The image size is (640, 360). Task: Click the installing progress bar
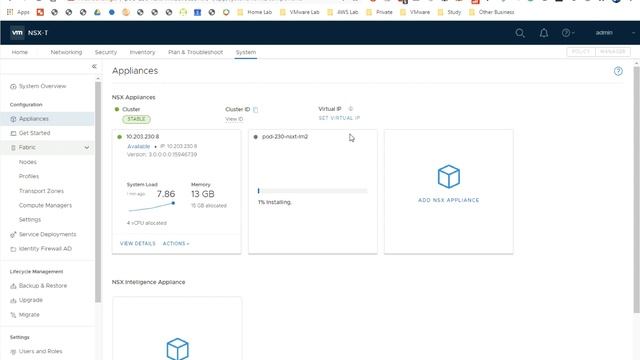[x=312, y=191]
